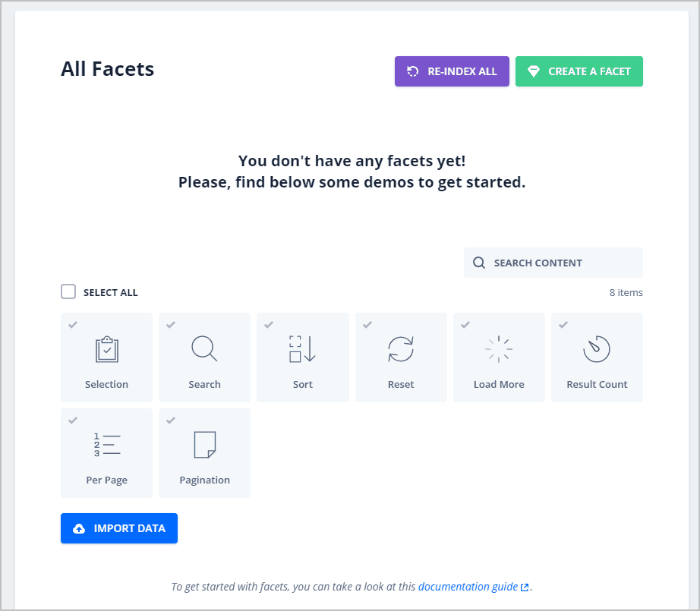Check the Selection demo card checkmark
700x611 pixels.
coord(73,324)
